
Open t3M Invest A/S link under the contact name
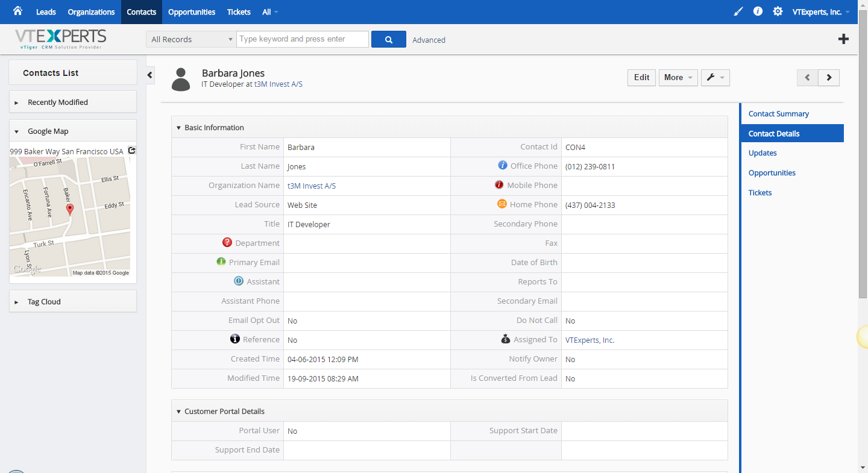tap(278, 84)
